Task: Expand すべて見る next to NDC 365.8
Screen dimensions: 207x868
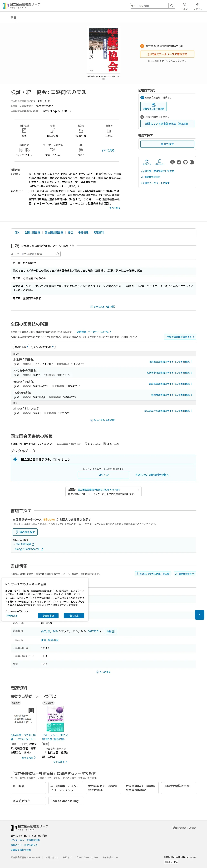Action: pyautogui.click(x=108, y=150)
